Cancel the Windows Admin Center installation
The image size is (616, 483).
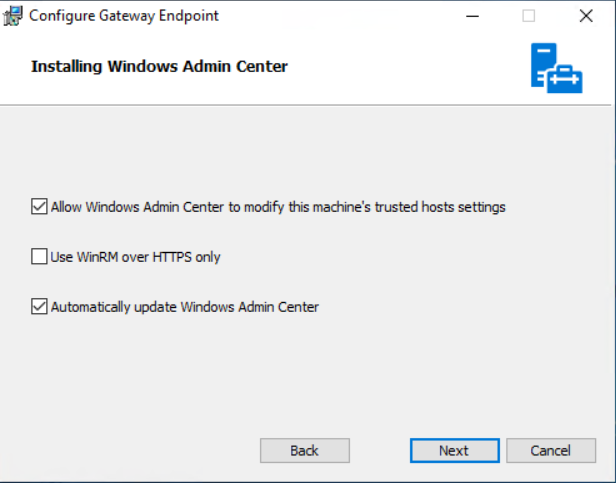tap(550, 451)
